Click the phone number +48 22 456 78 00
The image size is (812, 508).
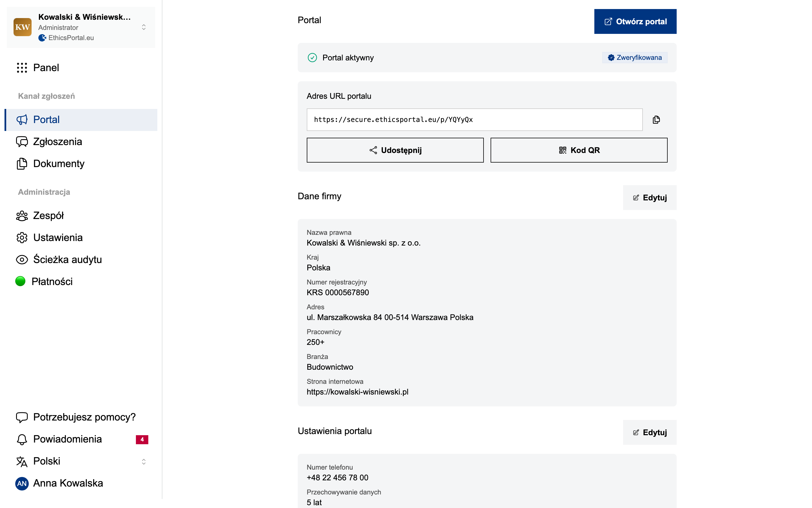point(337,478)
